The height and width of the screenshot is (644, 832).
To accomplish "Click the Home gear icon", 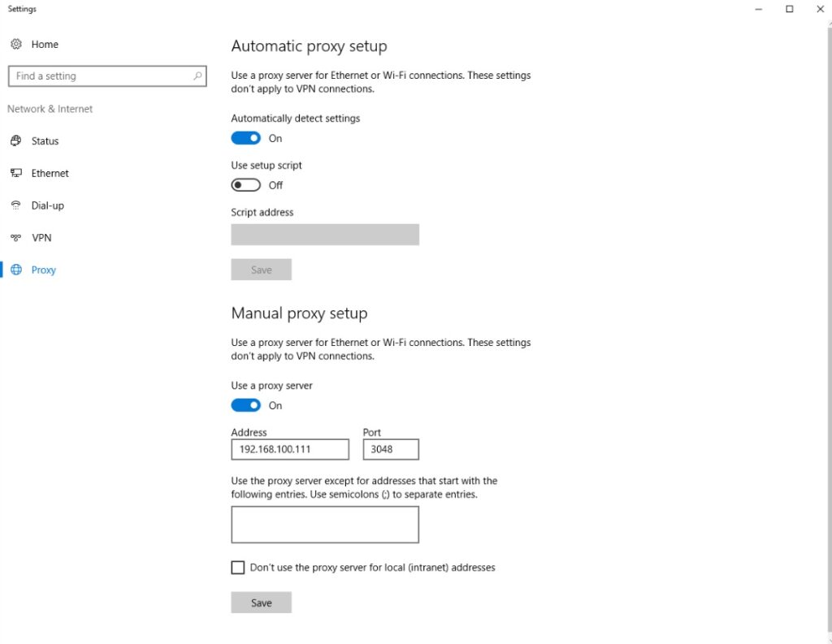I will click(x=16, y=44).
